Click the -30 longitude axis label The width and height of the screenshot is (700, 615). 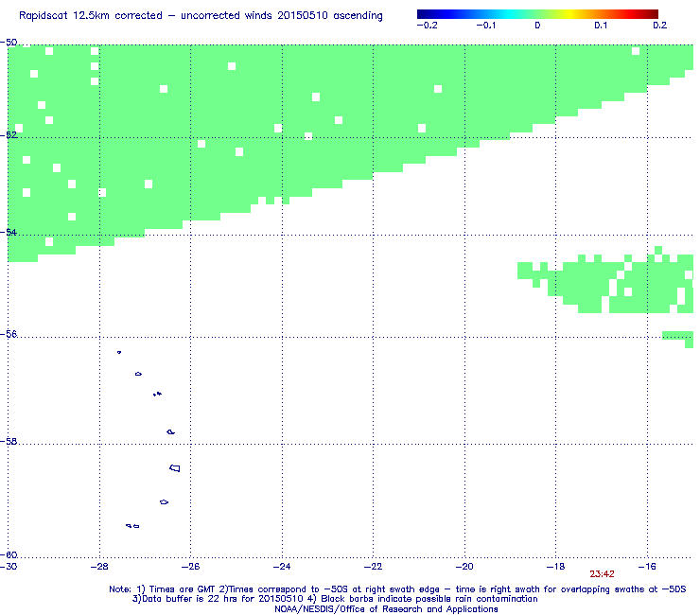tap(9, 567)
